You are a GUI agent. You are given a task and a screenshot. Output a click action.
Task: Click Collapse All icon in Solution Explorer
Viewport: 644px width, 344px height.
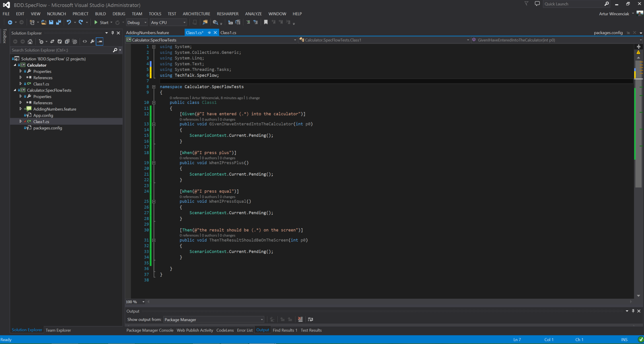point(67,42)
